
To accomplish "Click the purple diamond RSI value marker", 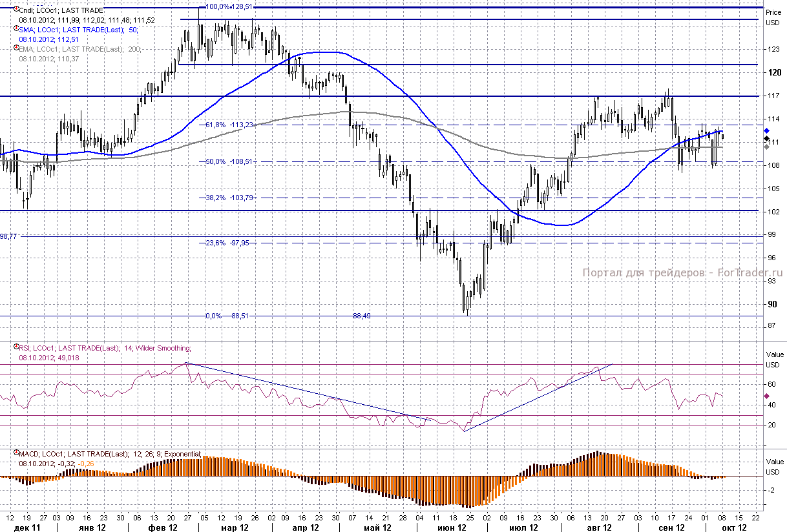I will [767, 396].
